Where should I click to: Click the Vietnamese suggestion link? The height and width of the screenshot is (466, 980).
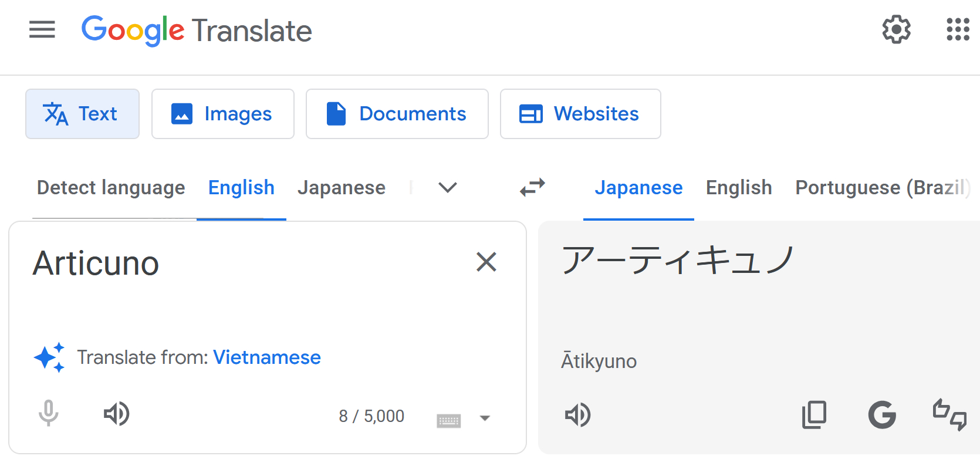pos(266,357)
